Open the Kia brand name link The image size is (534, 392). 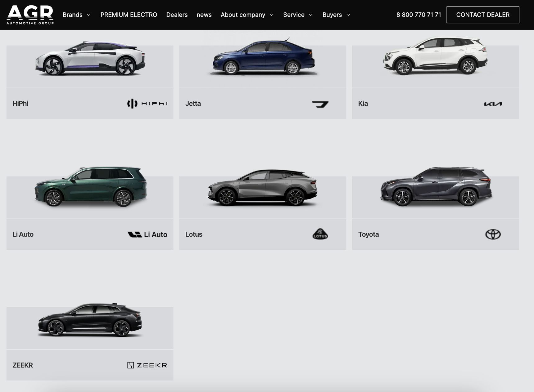coord(363,104)
